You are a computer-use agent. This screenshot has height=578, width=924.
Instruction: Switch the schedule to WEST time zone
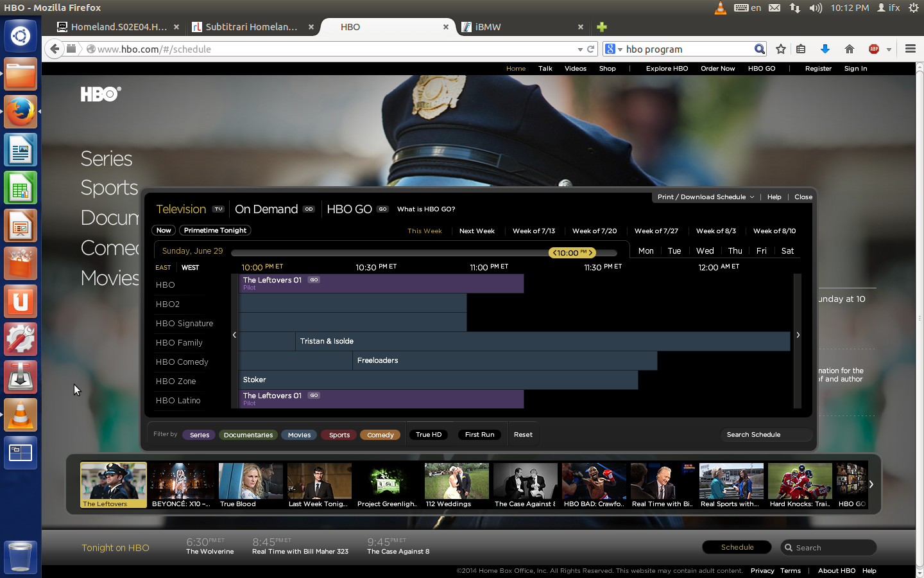[191, 268]
